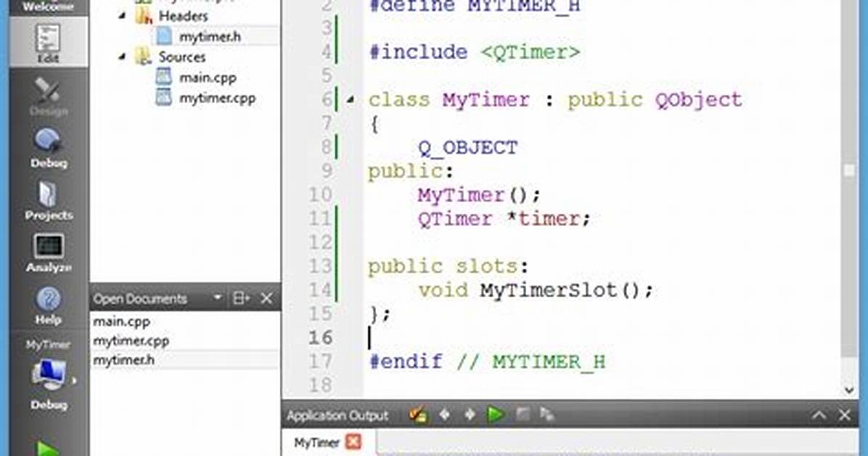This screenshot has height=456, width=868.
Task: Go to previous item in Application Output
Action: (x=444, y=415)
